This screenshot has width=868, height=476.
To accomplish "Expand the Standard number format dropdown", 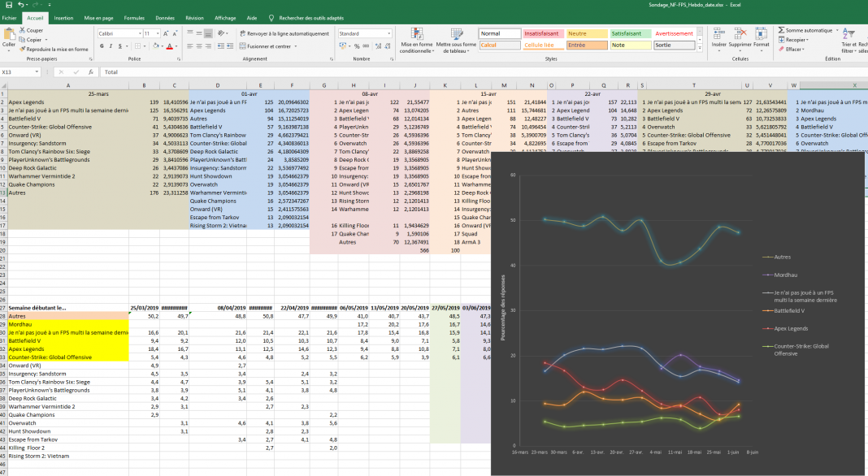I will (x=389, y=34).
